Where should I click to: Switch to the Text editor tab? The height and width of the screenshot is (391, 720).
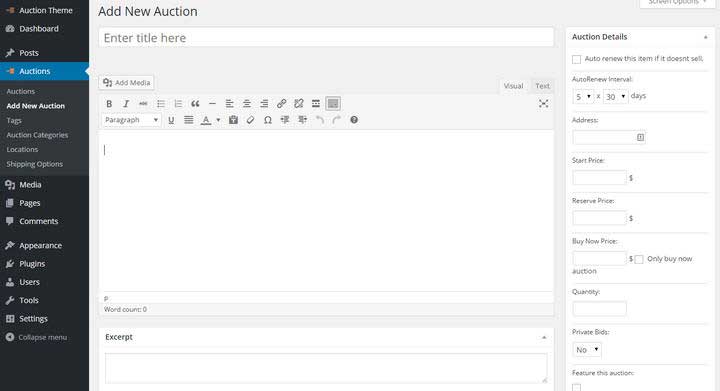pos(542,86)
